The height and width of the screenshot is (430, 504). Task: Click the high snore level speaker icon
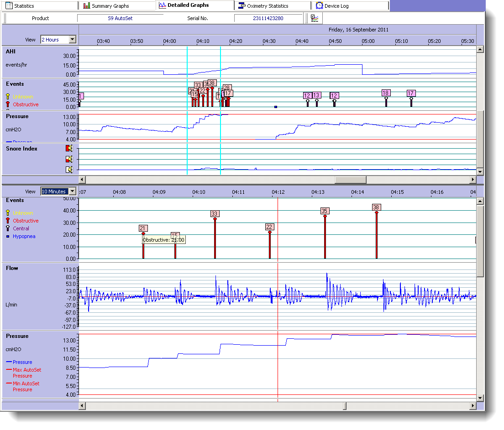pyautogui.click(x=69, y=148)
